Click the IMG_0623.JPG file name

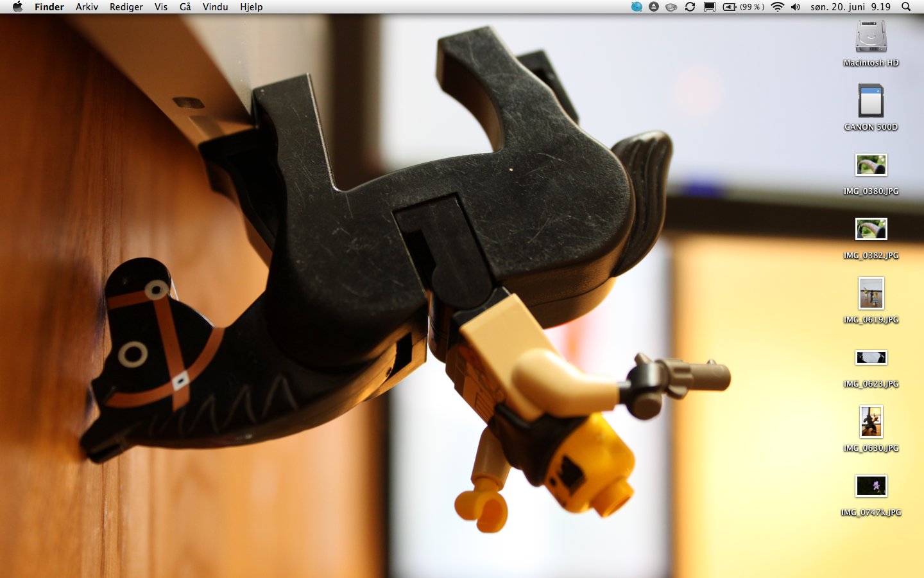click(871, 384)
